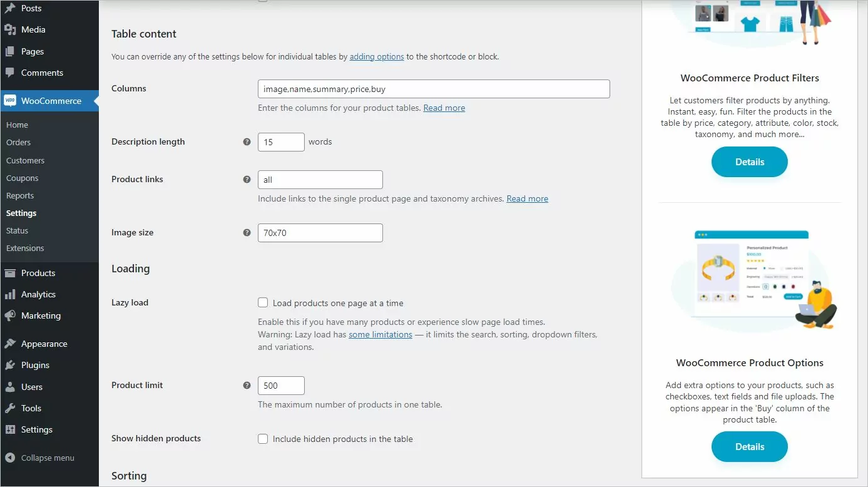Click the WooCommerce Product Filters heading
Screen dimensions: 868x487
click(750, 78)
